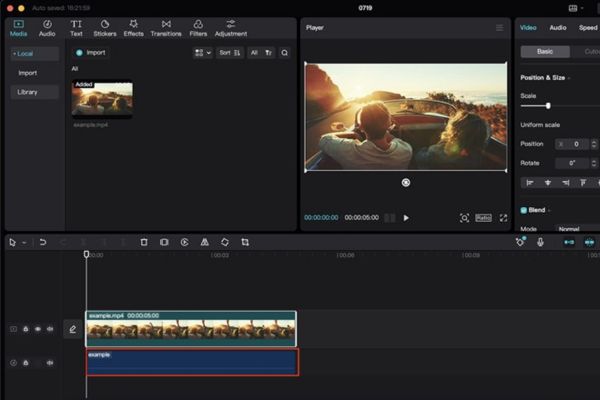Click the timeline playhead marker
This screenshot has height=400, width=600.
pyautogui.click(x=86, y=254)
